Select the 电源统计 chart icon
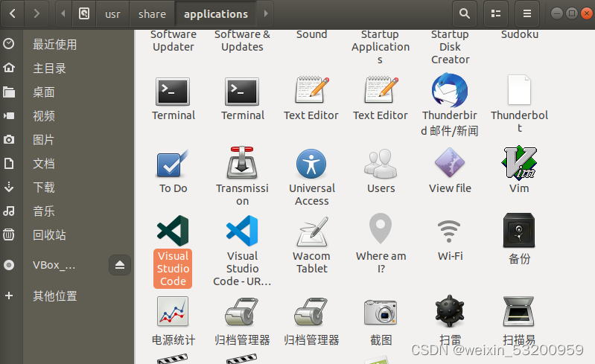 [x=173, y=312]
